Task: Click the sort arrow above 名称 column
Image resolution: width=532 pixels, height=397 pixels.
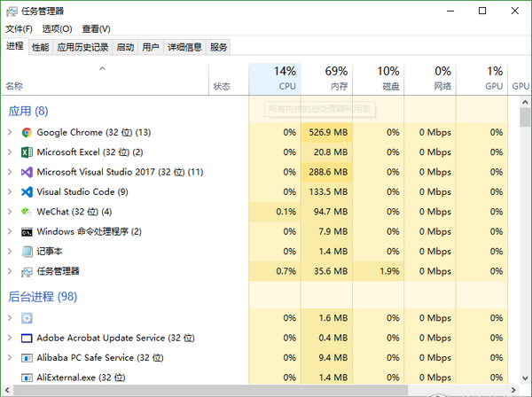Action: pyautogui.click(x=102, y=68)
